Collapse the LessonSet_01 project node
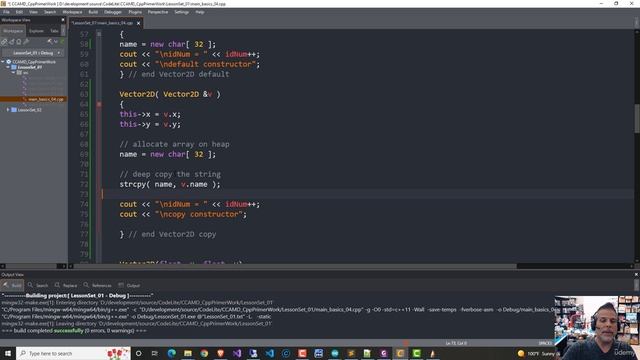Image resolution: width=640 pixels, height=360 pixels. point(8,67)
